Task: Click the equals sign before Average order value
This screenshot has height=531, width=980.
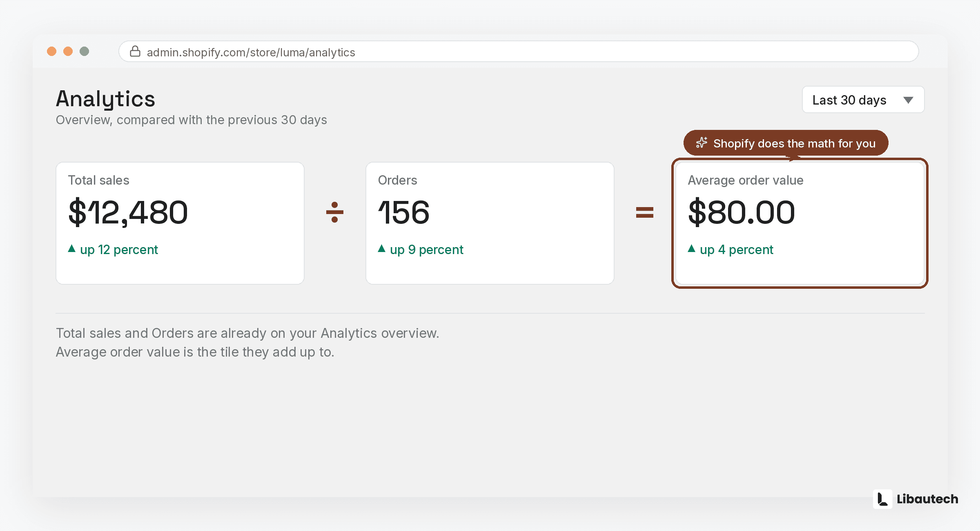Action: 645,212
